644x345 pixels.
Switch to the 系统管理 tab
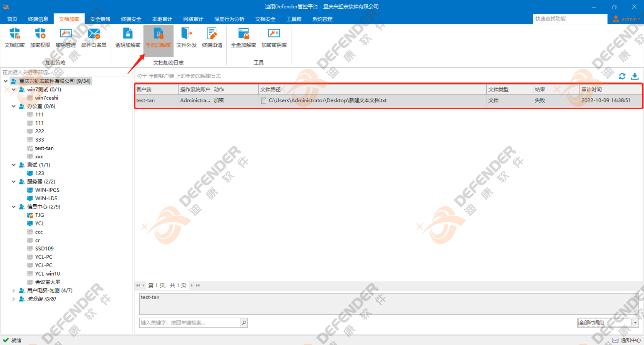[322, 19]
